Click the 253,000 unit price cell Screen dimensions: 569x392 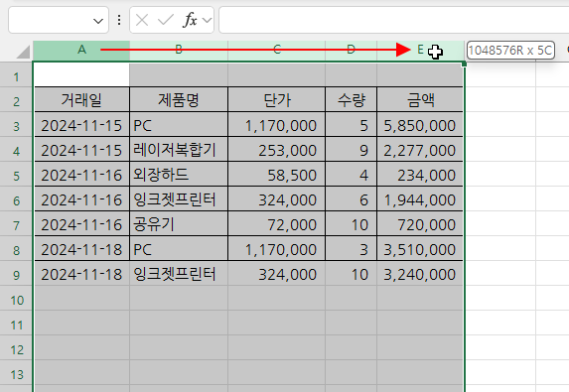(276, 150)
